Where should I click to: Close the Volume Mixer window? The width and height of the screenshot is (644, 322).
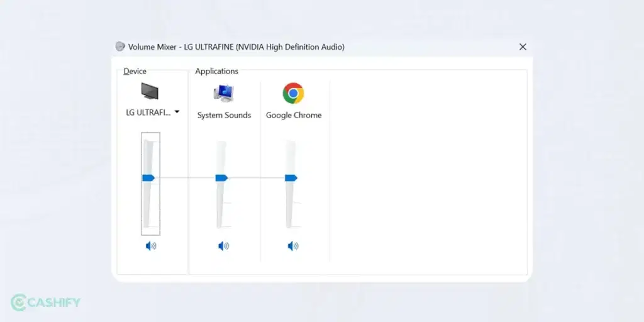click(523, 47)
